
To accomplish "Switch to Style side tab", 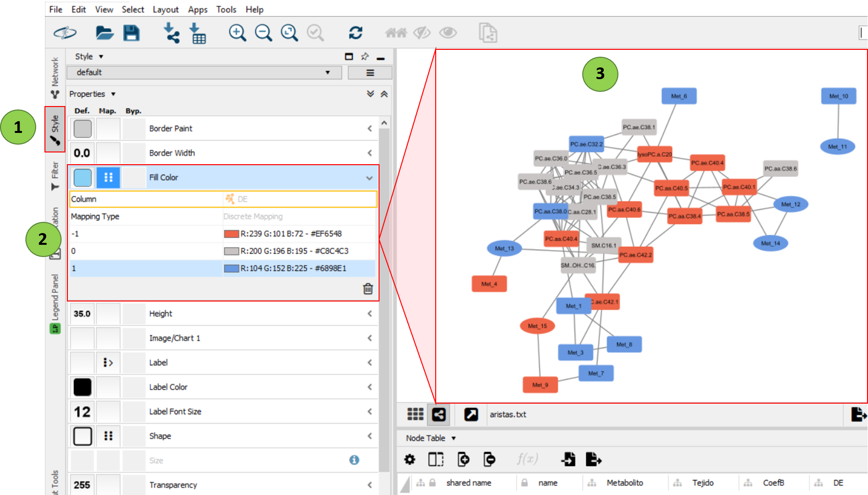I will (x=55, y=129).
